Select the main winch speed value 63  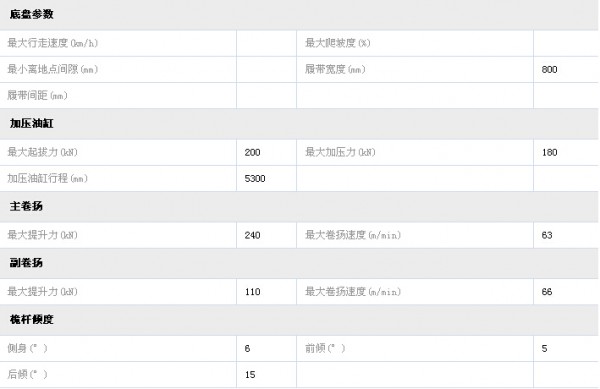pyautogui.click(x=547, y=235)
